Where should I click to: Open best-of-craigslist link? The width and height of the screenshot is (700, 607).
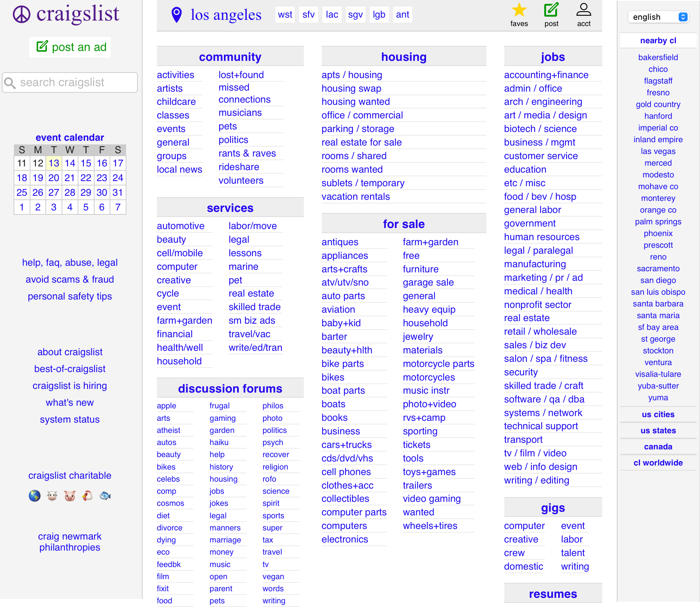[70, 369]
